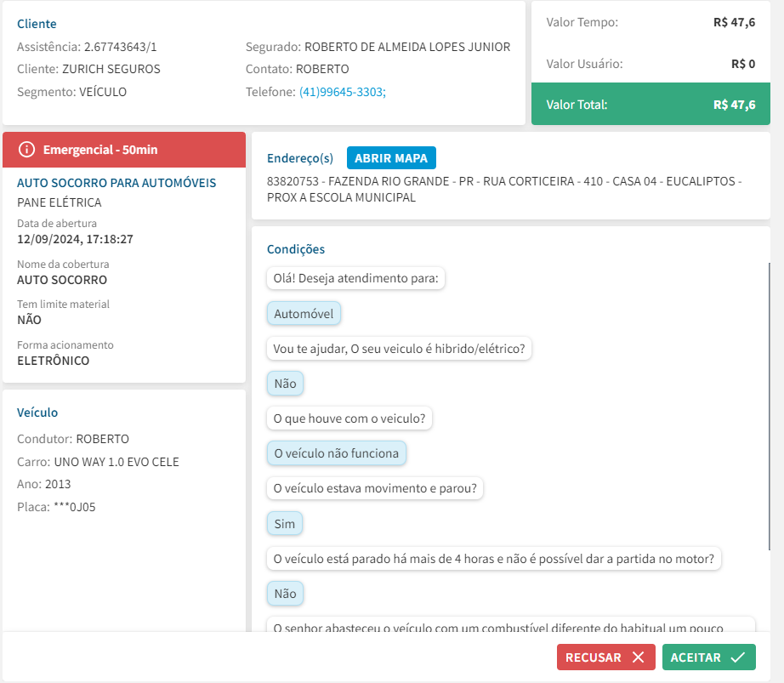The image size is (784, 683).
Task: Click the emergency alert info icon
Action: tap(27, 150)
